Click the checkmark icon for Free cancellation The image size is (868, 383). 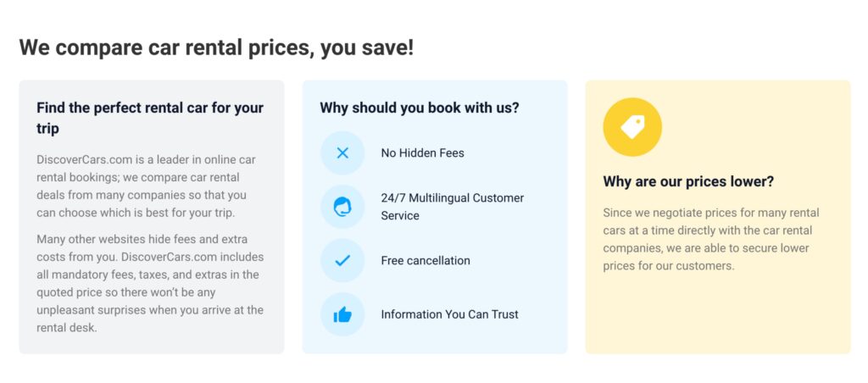pos(342,260)
